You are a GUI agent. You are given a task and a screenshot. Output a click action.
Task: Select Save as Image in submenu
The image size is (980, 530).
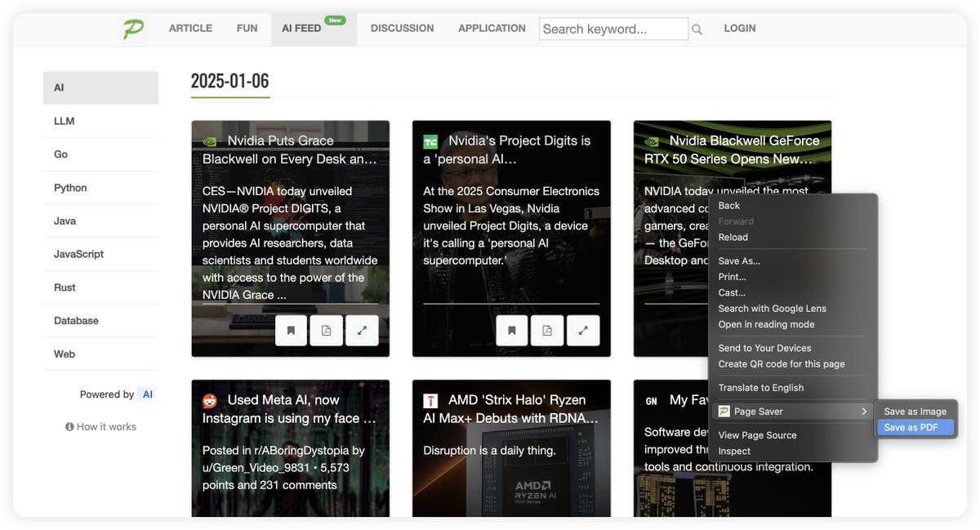point(915,412)
